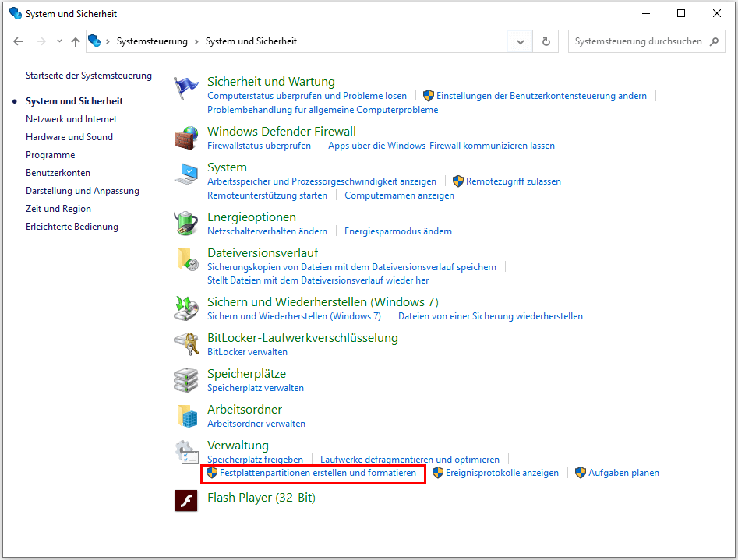Expand the chevron after Control Panel icon
The height and width of the screenshot is (560, 738).
108,41
